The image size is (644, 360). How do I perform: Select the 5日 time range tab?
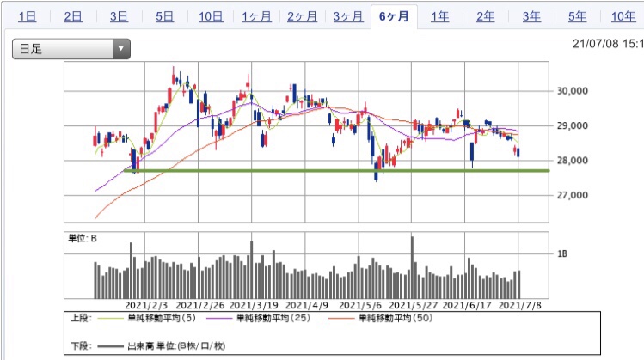(x=165, y=16)
